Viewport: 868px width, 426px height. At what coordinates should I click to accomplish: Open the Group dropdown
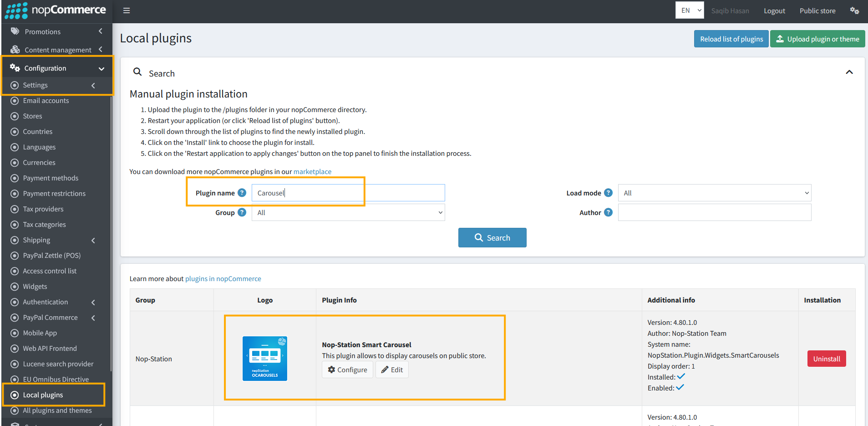[348, 212]
